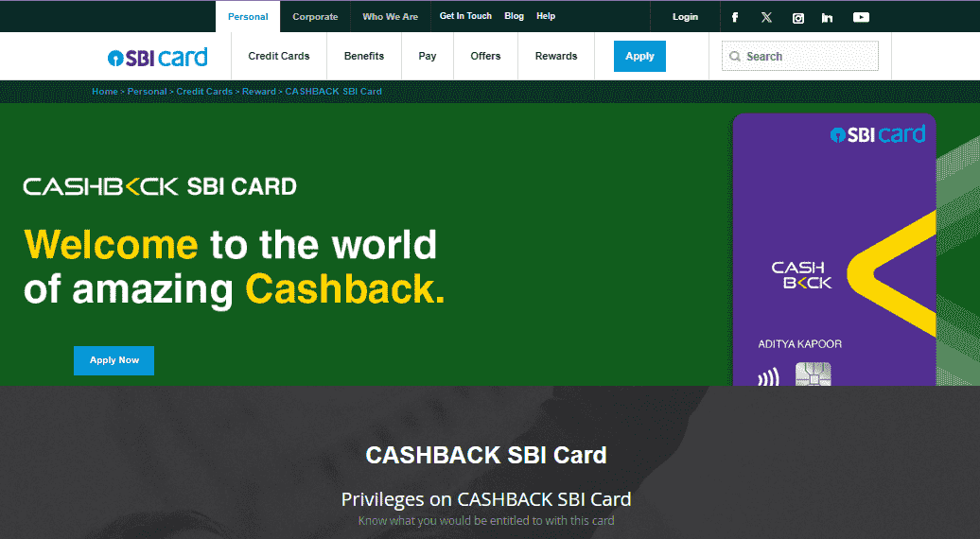Expand the Pay menu

(428, 56)
